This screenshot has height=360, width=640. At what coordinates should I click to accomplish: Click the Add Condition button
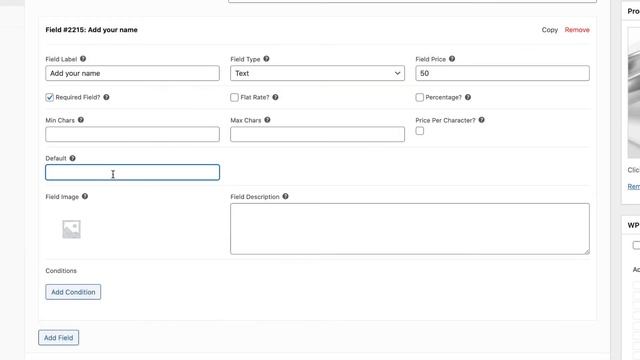73,292
